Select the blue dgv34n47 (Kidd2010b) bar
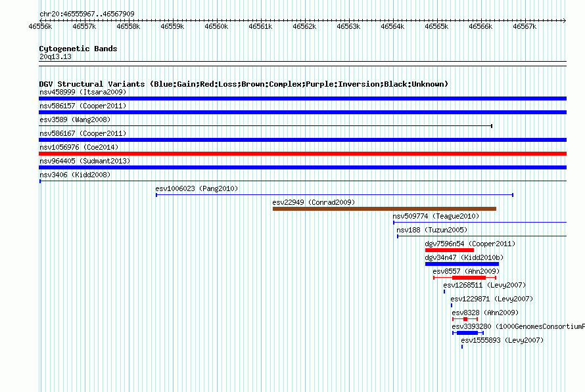This screenshot has height=392, width=585. coord(462,264)
